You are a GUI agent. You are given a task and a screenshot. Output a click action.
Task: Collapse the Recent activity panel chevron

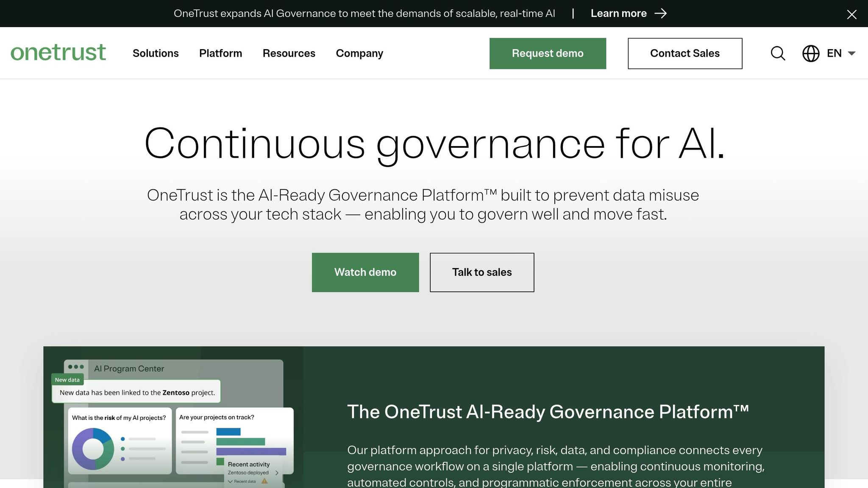pyautogui.click(x=231, y=482)
